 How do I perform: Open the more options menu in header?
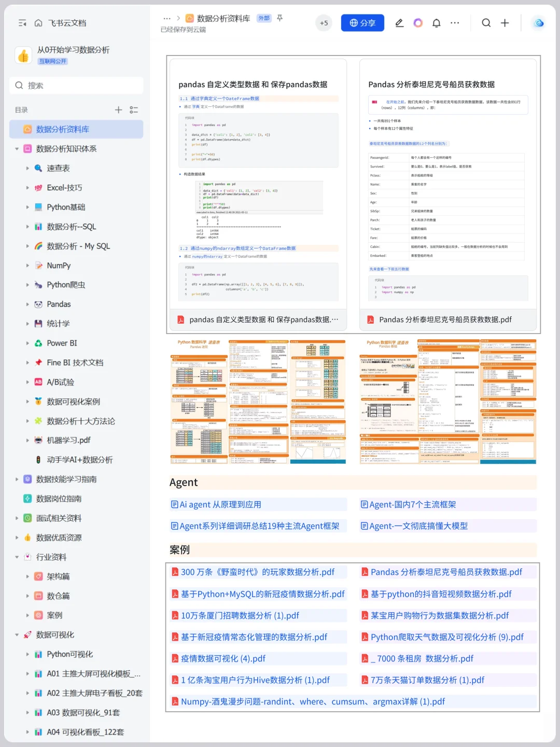point(455,23)
